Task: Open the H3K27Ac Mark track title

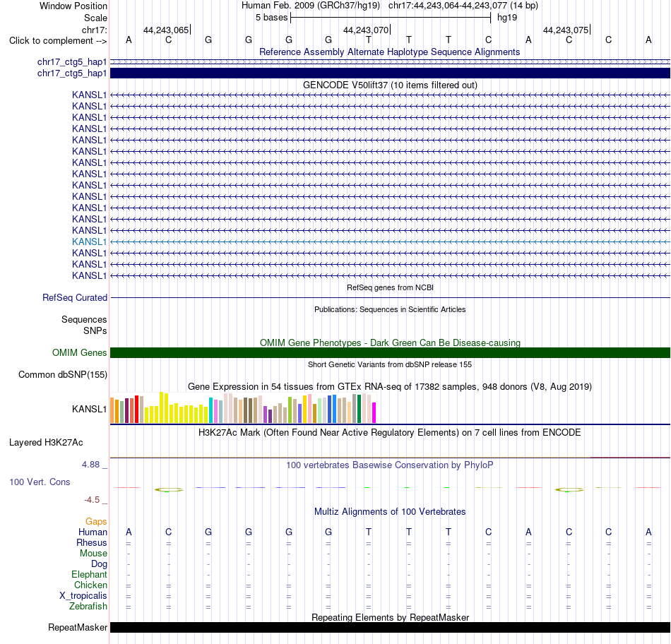Action: coord(389,432)
